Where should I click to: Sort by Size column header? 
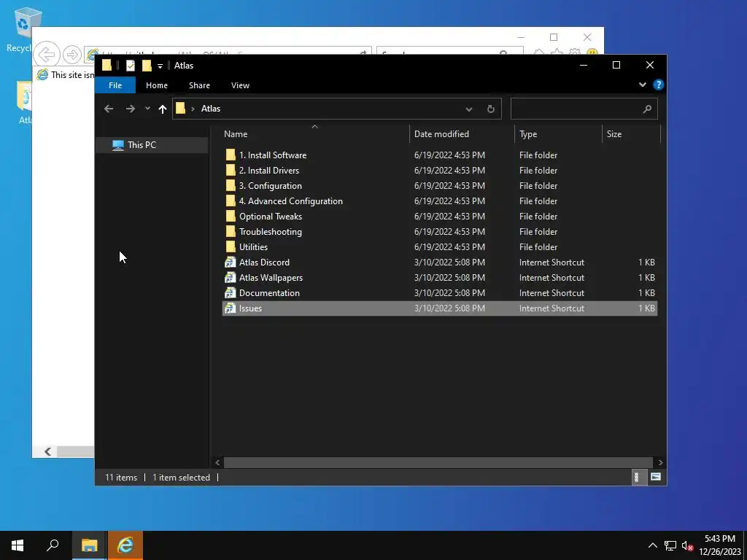click(631, 134)
